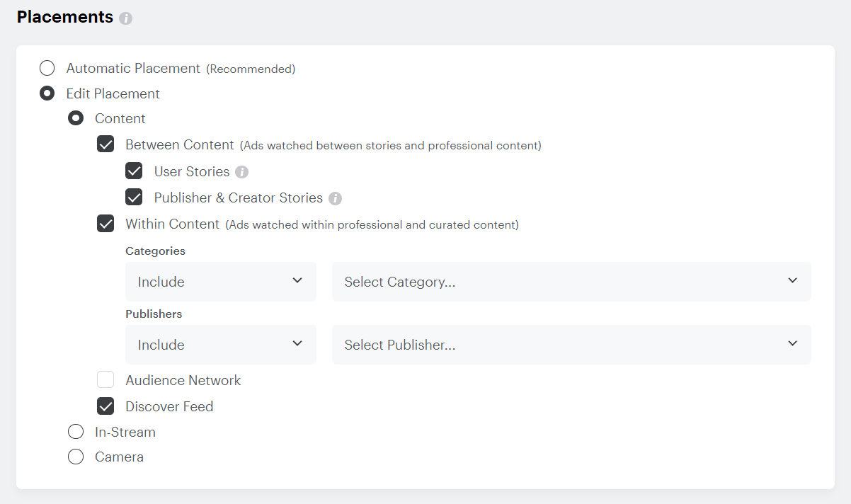Open the Publishers Include dropdown
The width and height of the screenshot is (851, 504).
221,345
